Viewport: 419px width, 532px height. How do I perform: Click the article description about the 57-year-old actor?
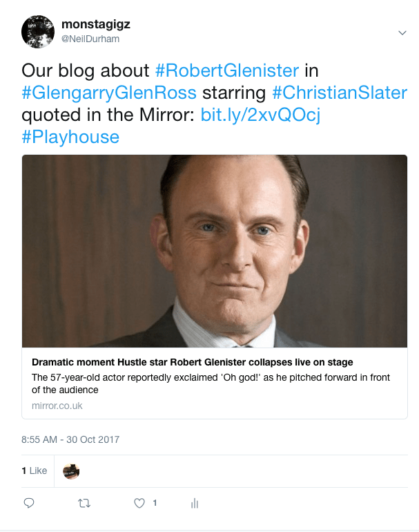[211, 383]
